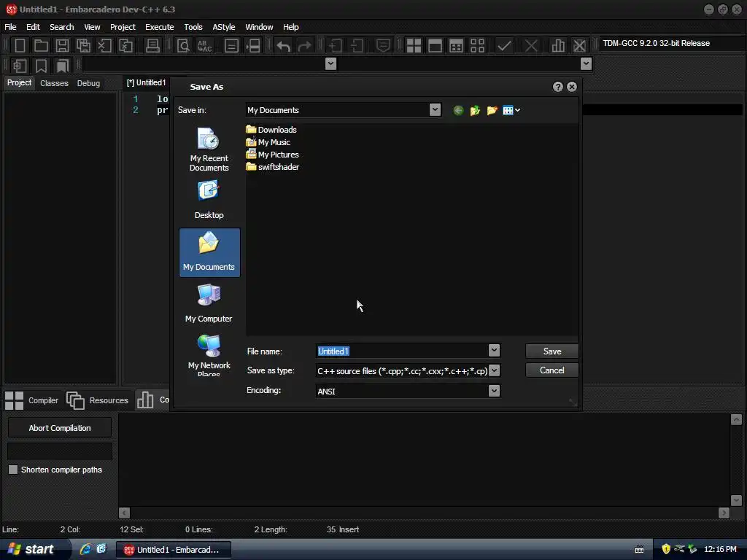Go to My Recent Documents place
The image size is (747, 560).
[209, 149]
